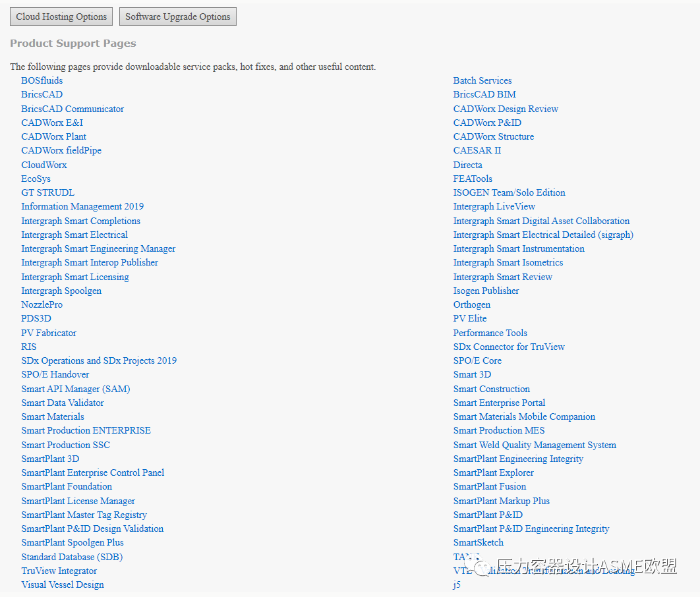Go to NozzlePro support page

point(42,304)
